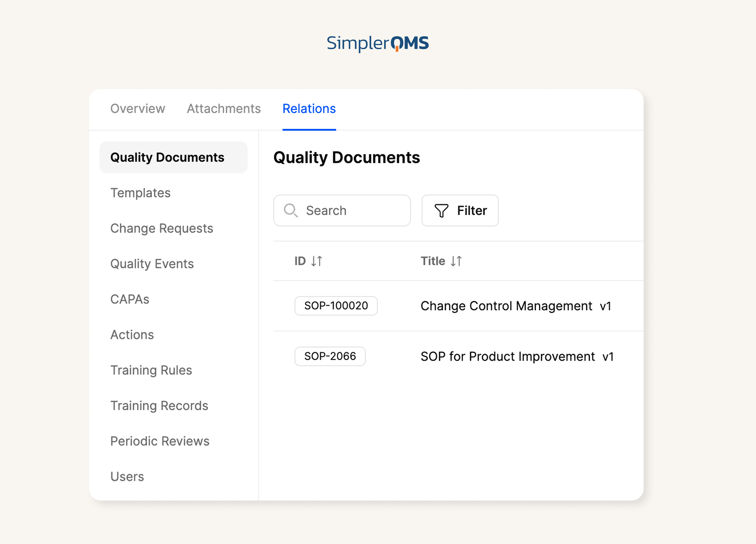Open the Quality Events section
The height and width of the screenshot is (544, 756).
pyautogui.click(x=152, y=264)
